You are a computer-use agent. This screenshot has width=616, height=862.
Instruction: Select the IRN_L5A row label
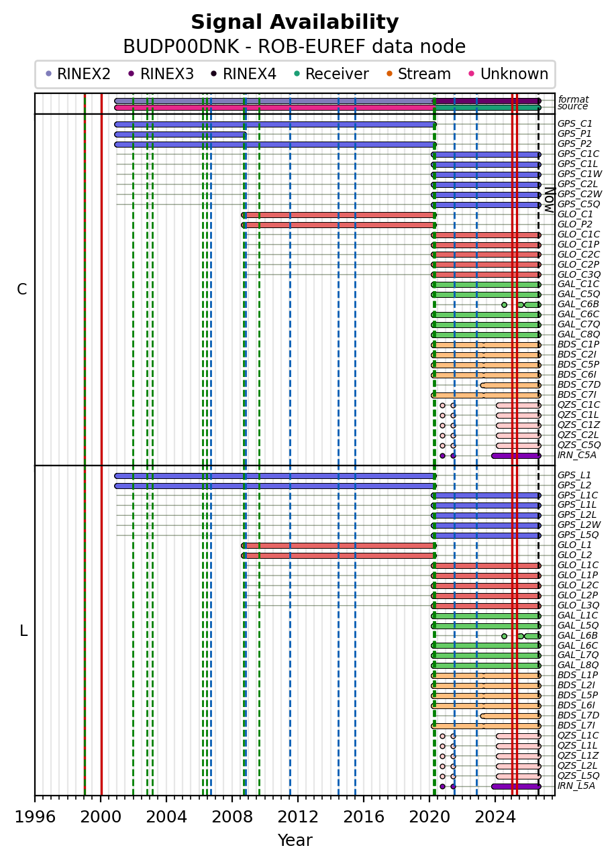pos(578,786)
